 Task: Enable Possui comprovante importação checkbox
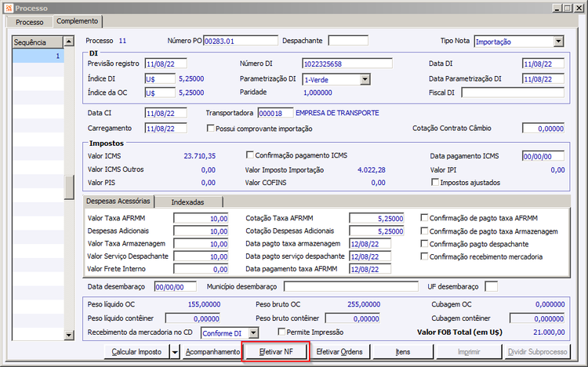tap(210, 129)
